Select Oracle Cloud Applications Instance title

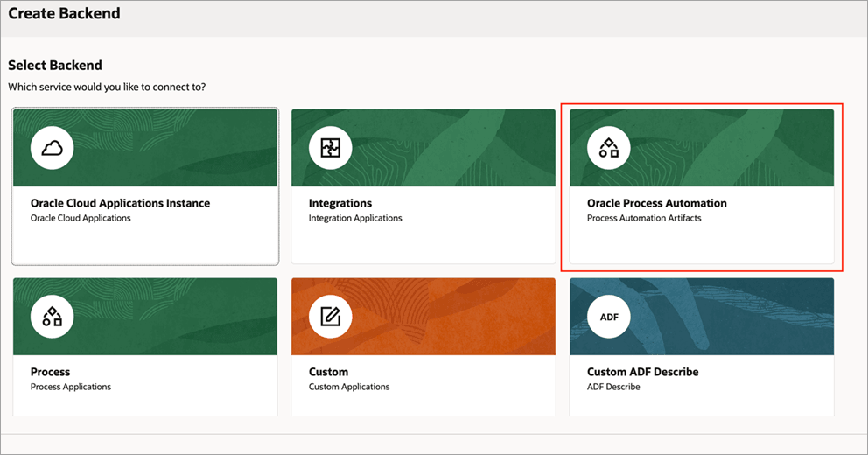coord(120,203)
